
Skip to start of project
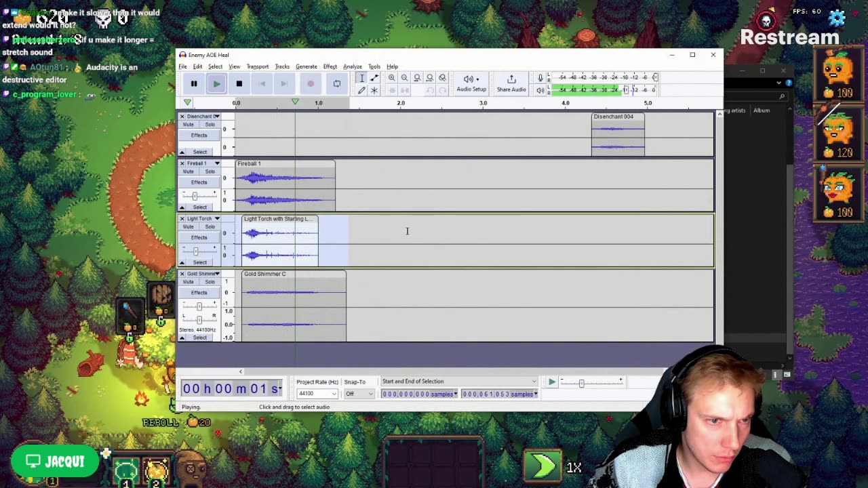point(262,83)
